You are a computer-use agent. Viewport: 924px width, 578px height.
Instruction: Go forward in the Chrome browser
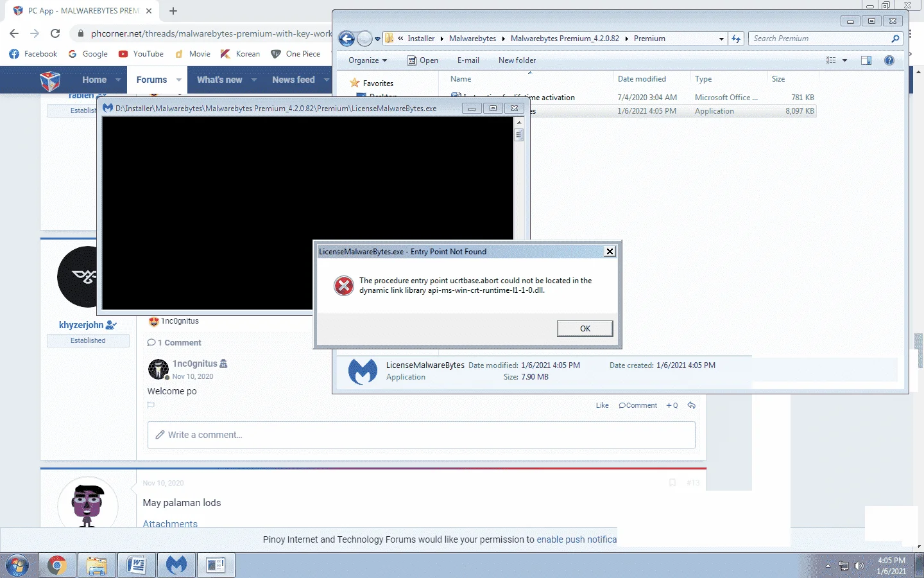click(x=35, y=33)
